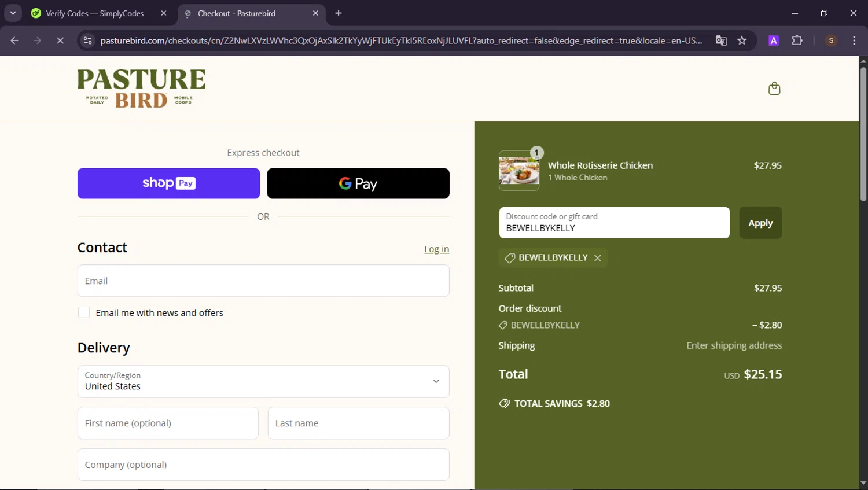Click the Total price $25.15

[763, 374]
